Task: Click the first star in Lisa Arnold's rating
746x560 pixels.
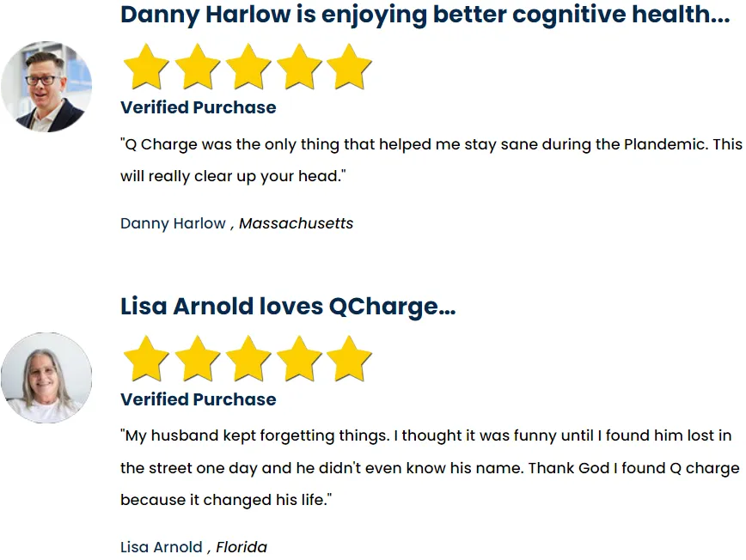Action: click(x=146, y=359)
